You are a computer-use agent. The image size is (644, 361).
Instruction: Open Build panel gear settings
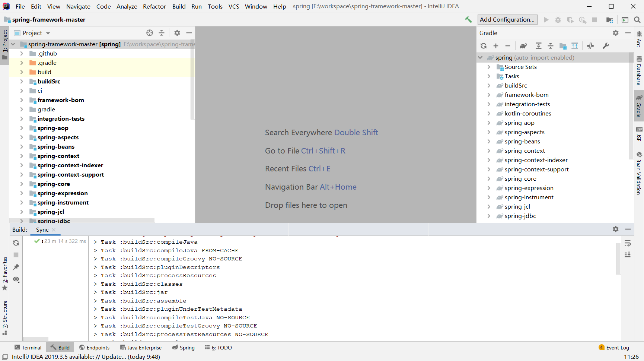tap(616, 229)
